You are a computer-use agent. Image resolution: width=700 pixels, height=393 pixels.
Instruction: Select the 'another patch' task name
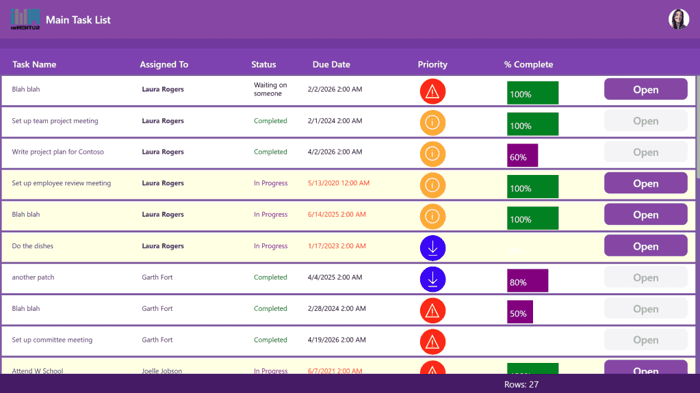[x=33, y=277]
